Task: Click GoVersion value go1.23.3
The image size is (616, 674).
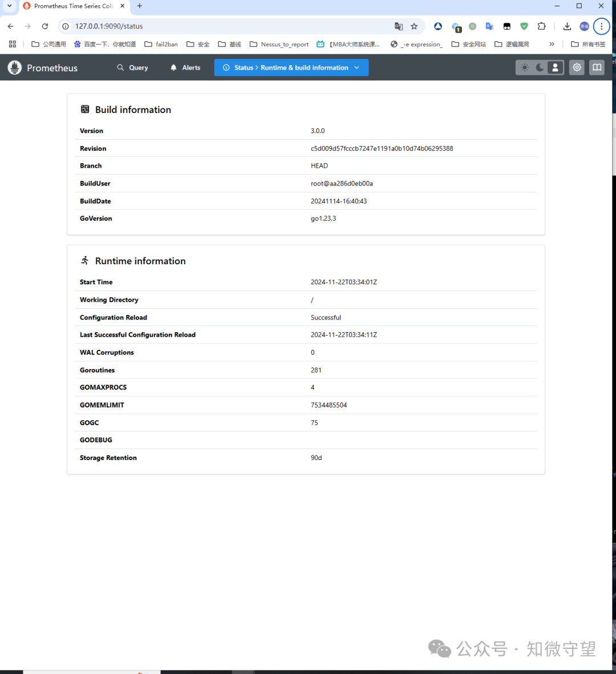Action: pyautogui.click(x=323, y=219)
